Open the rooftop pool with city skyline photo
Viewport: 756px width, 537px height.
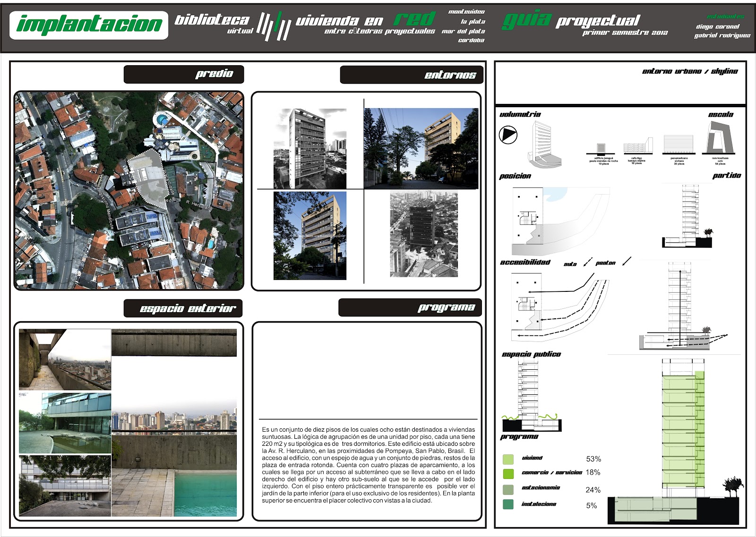[x=174, y=423]
